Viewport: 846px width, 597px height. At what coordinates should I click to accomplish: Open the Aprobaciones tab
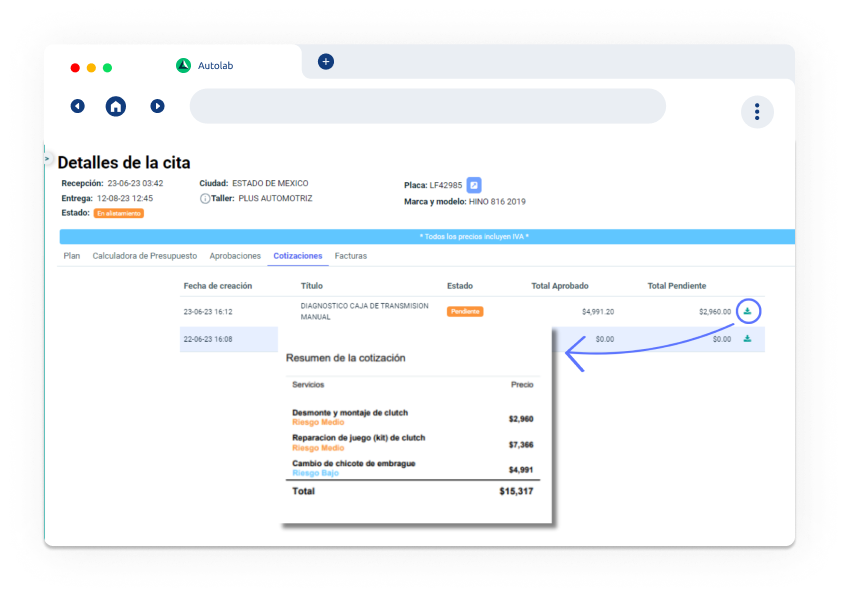click(x=235, y=255)
